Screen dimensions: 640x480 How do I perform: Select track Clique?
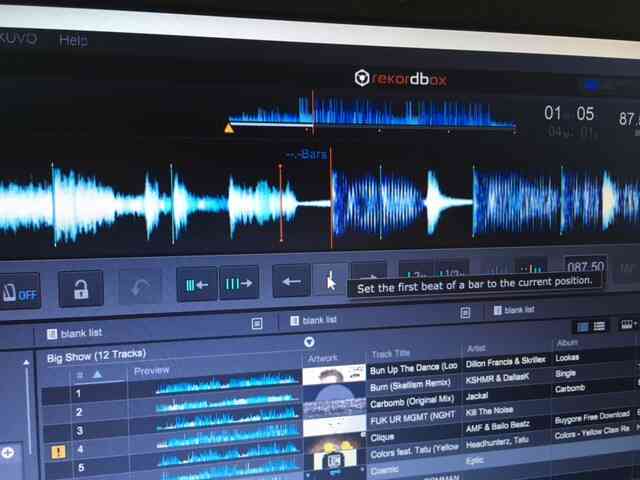[382, 438]
